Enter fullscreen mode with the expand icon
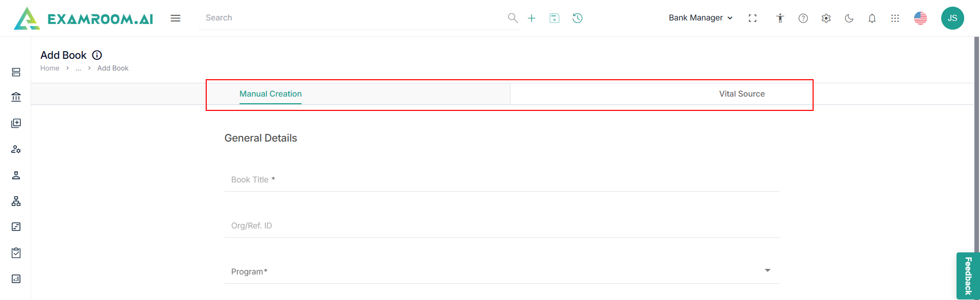The height and width of the screenshot is (300, 980). coord(752,18)
